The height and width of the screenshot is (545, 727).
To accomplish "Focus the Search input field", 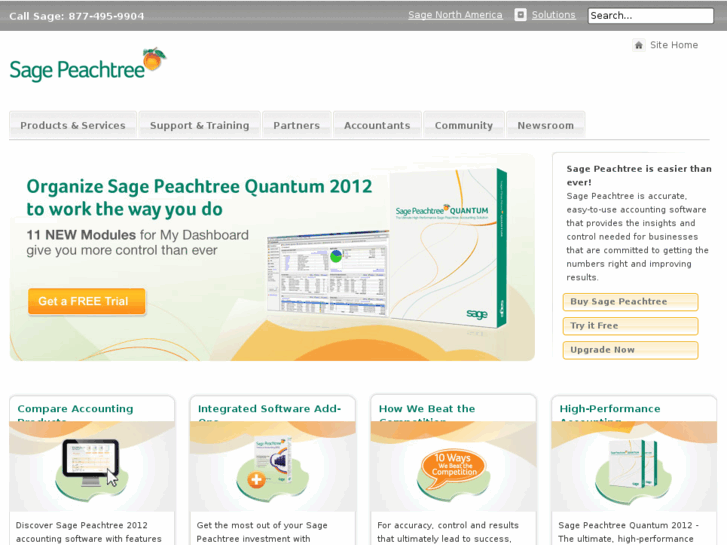I will point(650,15).
